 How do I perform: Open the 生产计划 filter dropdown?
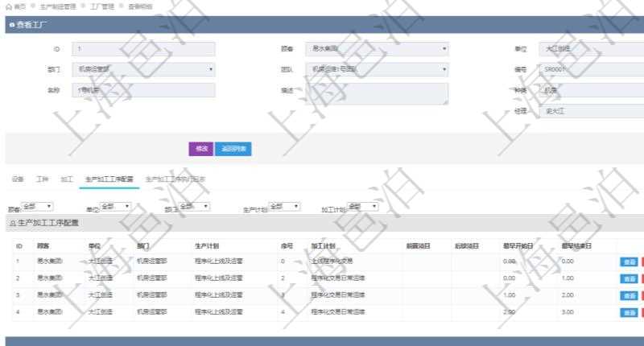coord(285,207)
